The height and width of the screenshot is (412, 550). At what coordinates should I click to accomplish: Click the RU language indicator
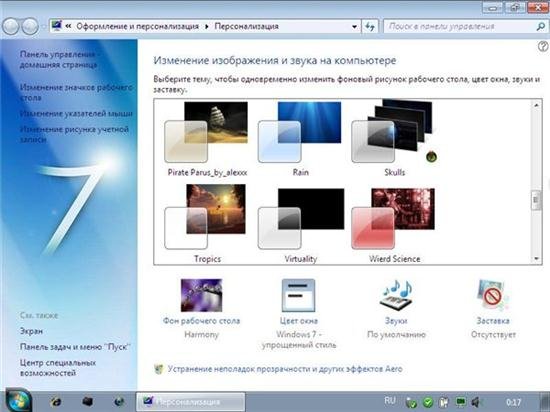point(389,400)
